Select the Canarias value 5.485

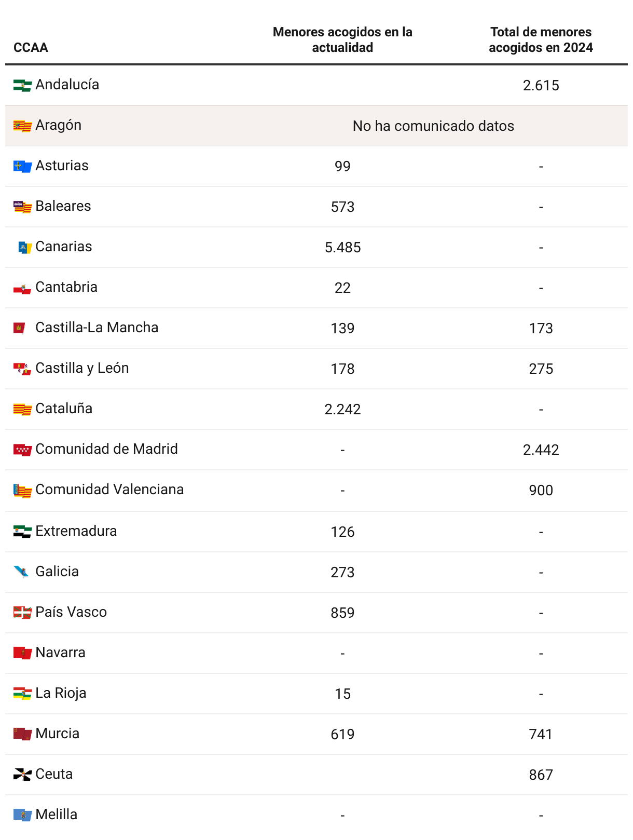click(342, 248)
